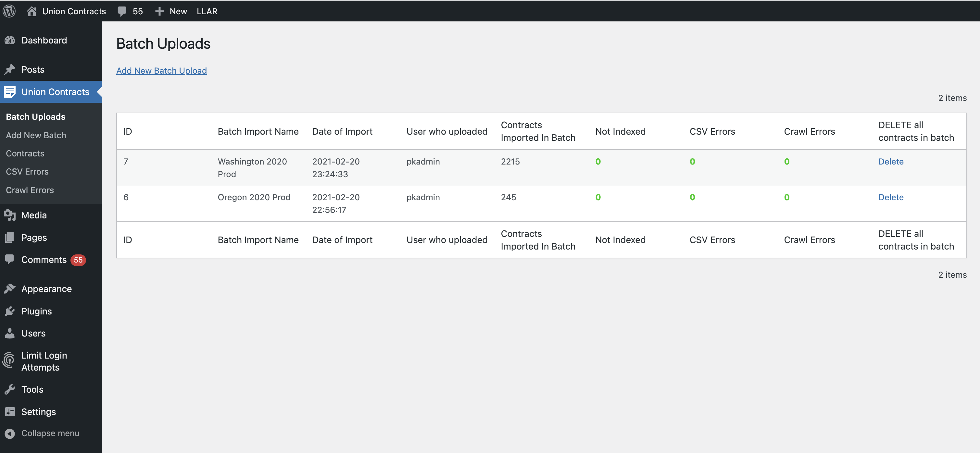Click the Oregon 2020 Prod name cell
The height and width of the screenshot is (453, 980).
pos(254,197)
